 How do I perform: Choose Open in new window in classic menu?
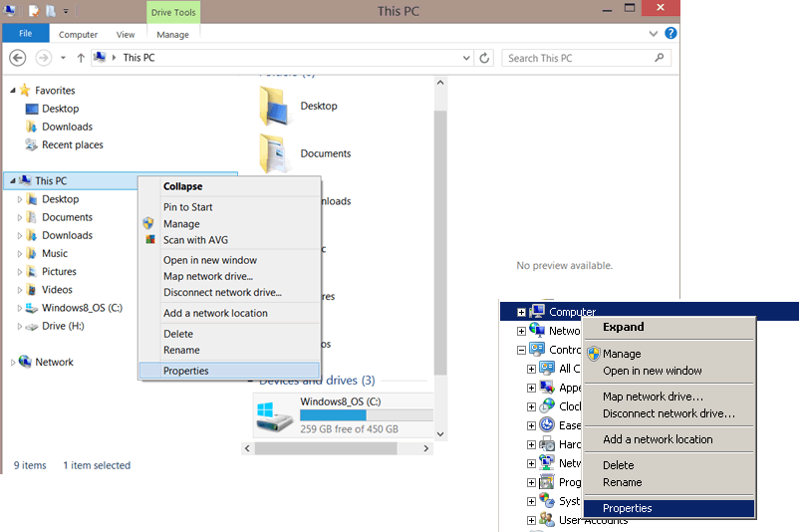653,371
